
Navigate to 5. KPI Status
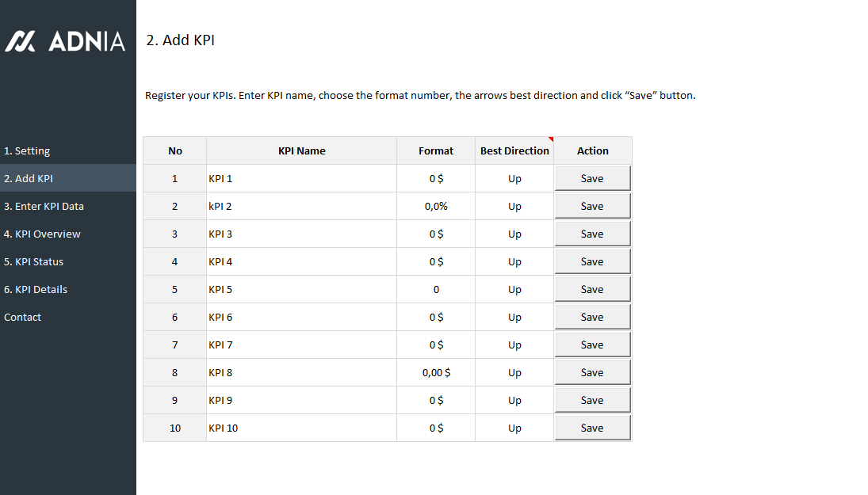(x=33, y=261)
